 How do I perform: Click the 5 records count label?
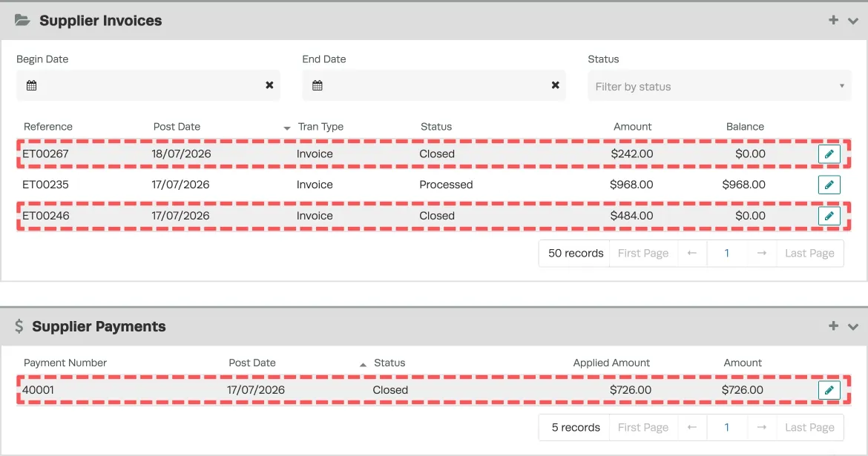(x=576, y=428)
